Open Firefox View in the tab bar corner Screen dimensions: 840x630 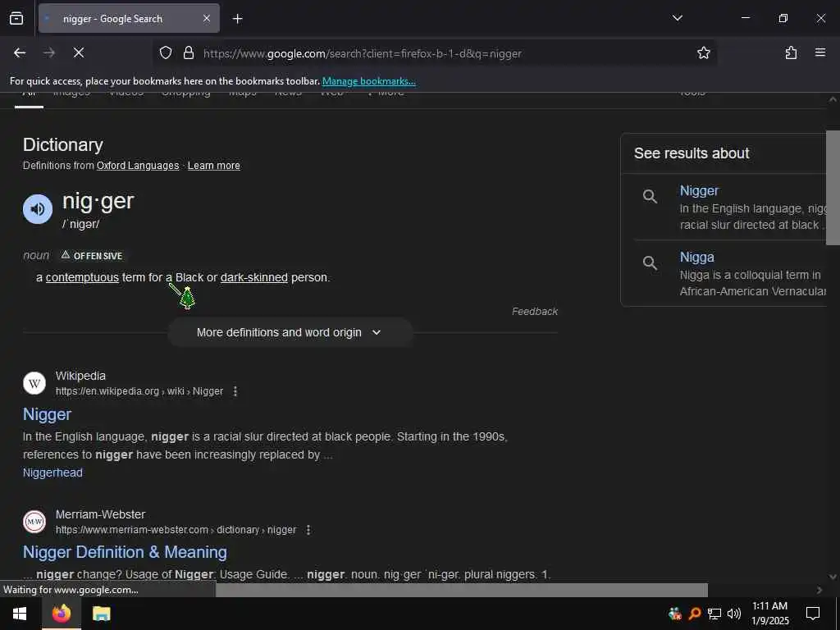coord(16,19)
